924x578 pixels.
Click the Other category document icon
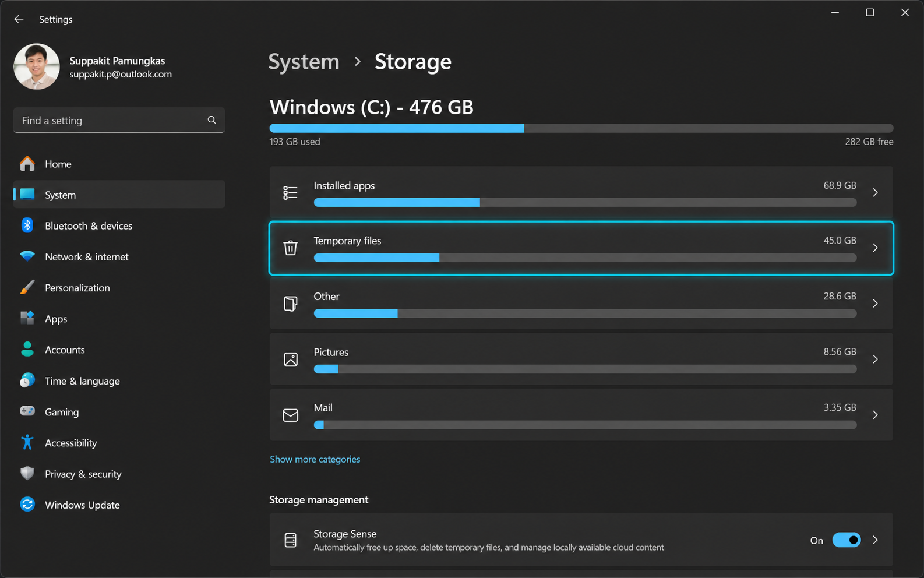pos(290,304)
